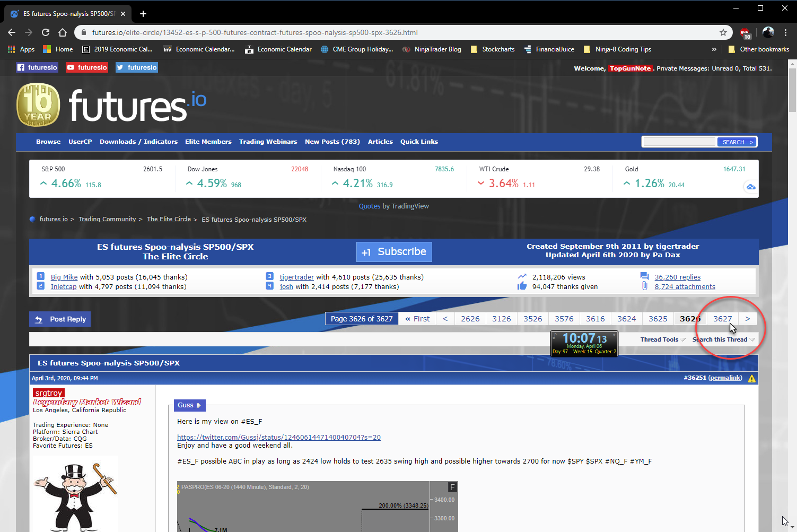Click the site search input field
The width and height of the screenshot is (797, 532).
[x=679, y=142]
